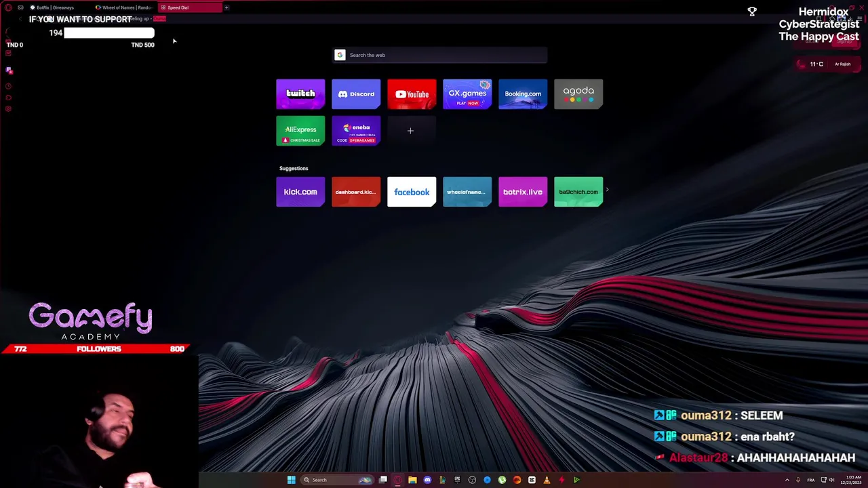Image resolution: width=868 pixels, height=488 pixels.
Task: Open the Booking.com speed dial tile
Action: 523,94
